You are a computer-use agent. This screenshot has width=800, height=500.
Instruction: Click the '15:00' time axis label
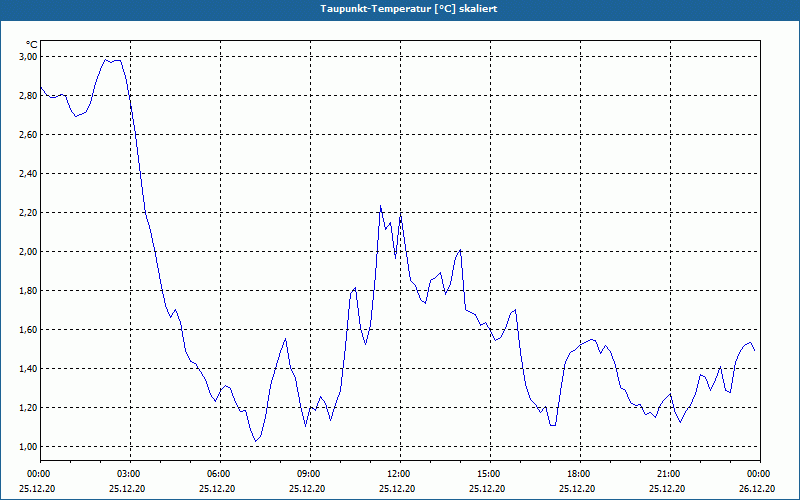(x=490, y=474)
